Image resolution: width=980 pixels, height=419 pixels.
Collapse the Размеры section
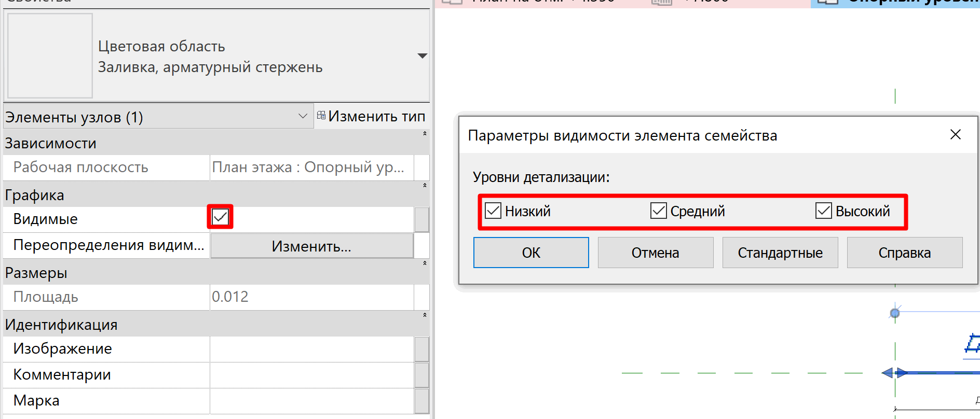pyautogui.click(x=425, y=264)
